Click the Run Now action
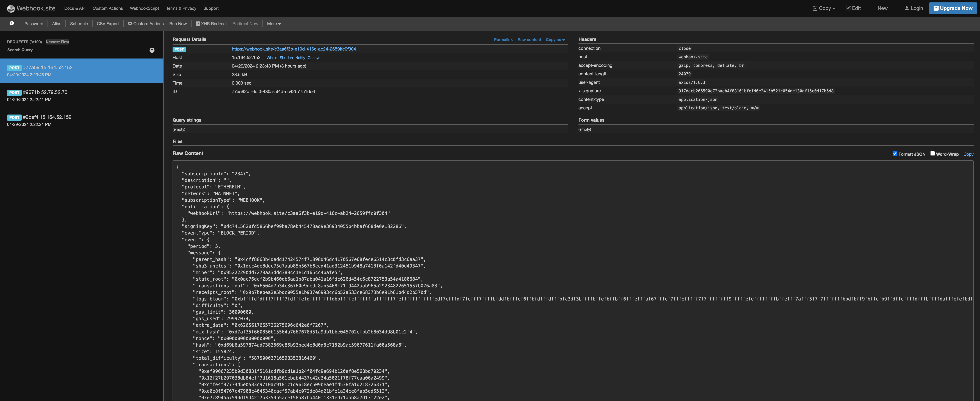 coord(178,24)
